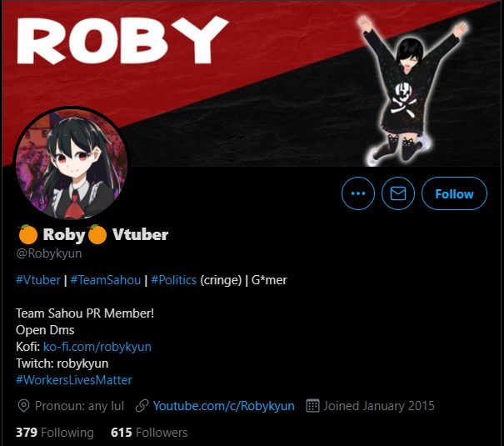
Task: Open the #Politics hashtag
Action: pyautogui.click(x=173, y=280)
